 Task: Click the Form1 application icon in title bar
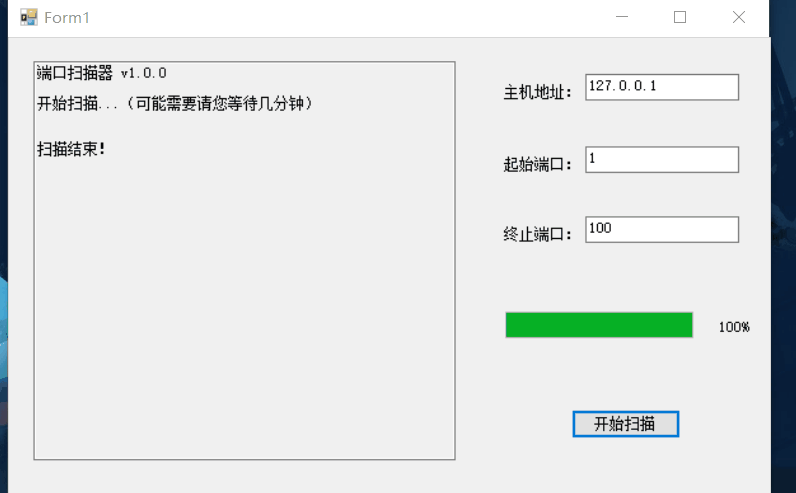click(28, 17)
